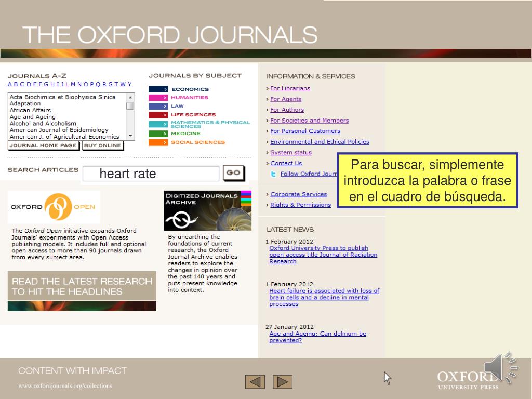
Task: Open Environmental and Ethical Policies link
Action: point(320,142)
